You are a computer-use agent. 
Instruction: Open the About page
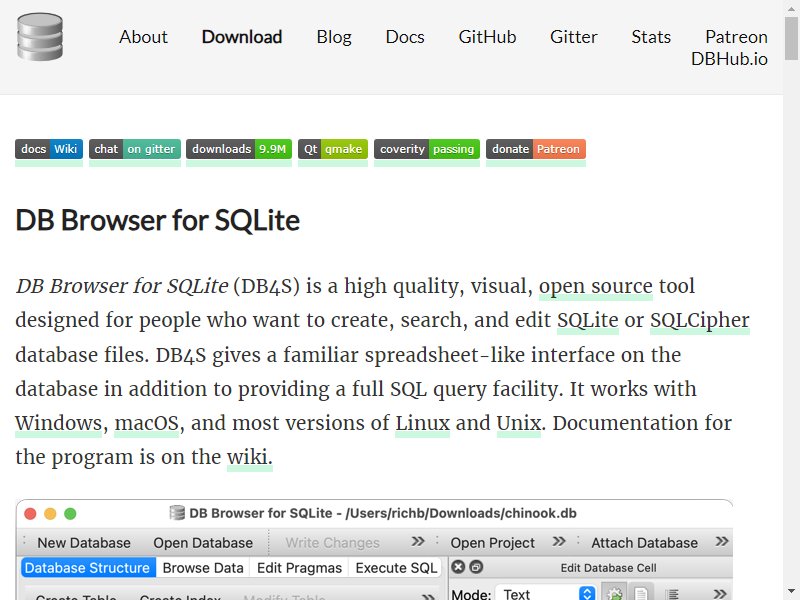coord(143,37)
